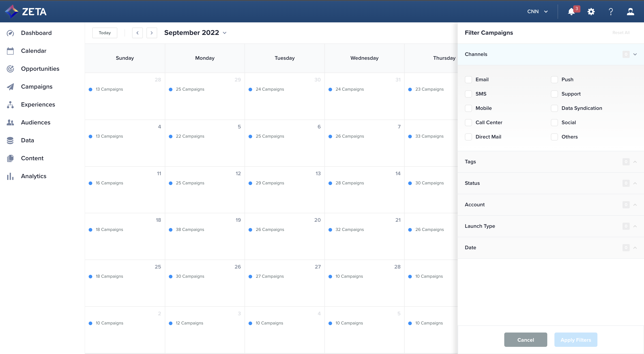The width and height of the screenshot is (644, 354).
Task: Go to Audiences using its icon
Action: [10, 122]
